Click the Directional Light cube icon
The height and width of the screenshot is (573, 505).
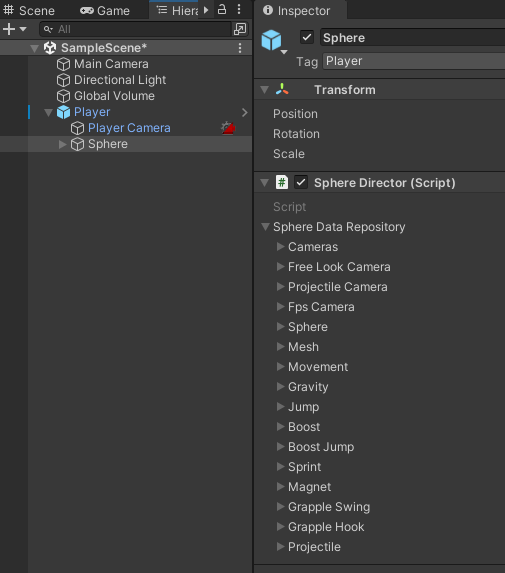tap(63, 80)
